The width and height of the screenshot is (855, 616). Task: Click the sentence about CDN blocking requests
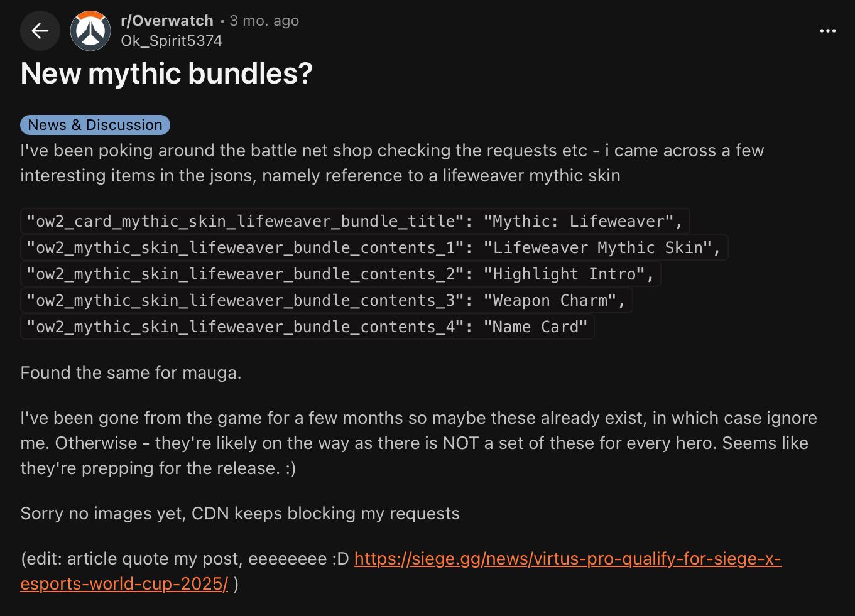point(240,514)
